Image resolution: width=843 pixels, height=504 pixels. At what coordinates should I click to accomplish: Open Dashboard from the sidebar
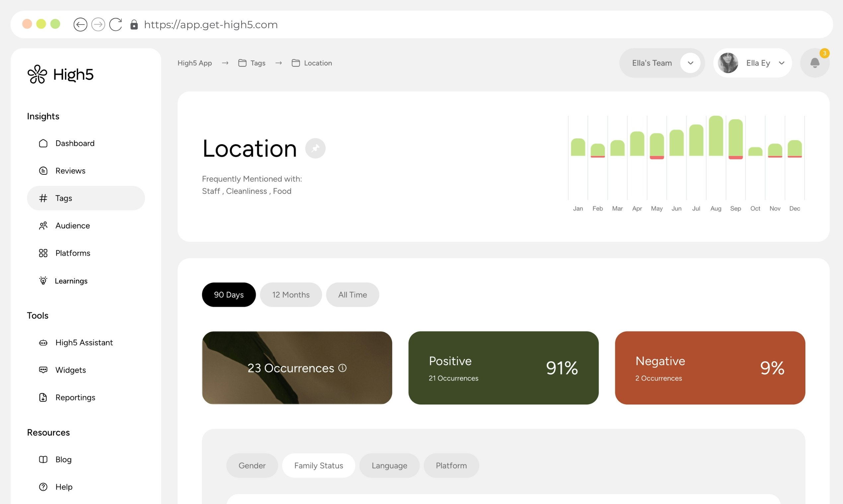coord(75,143)
